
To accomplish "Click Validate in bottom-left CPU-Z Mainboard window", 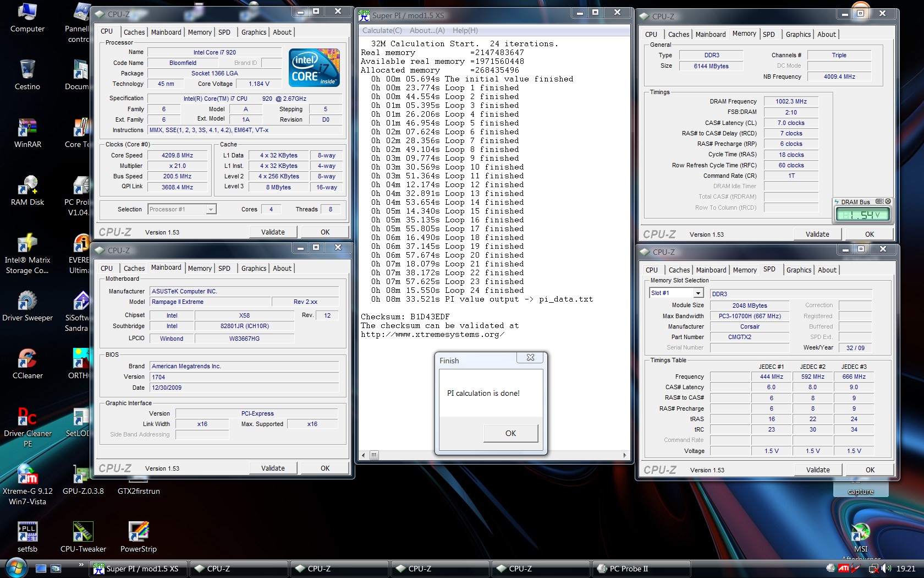I will coord(273,468).
